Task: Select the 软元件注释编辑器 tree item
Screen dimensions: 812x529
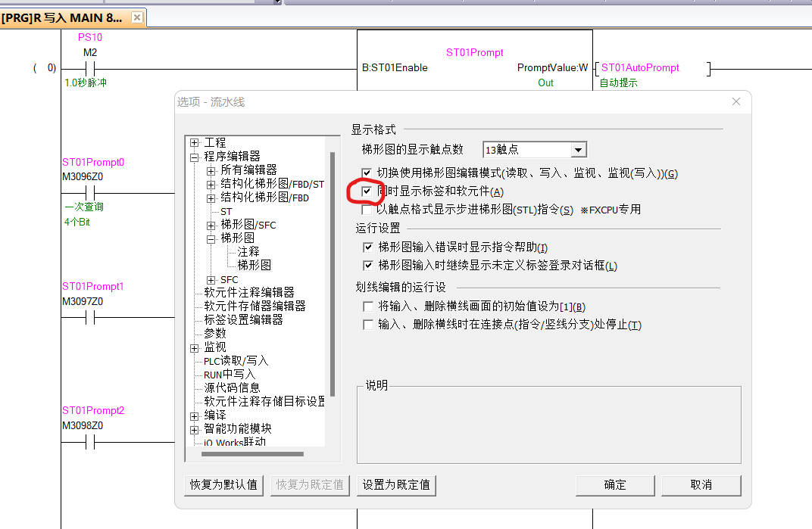Action: coord(249,292)
